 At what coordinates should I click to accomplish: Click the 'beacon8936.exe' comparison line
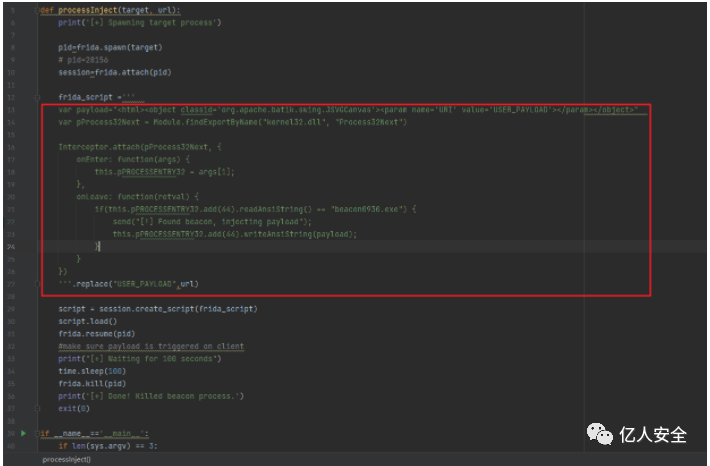[x=255, y=209]
